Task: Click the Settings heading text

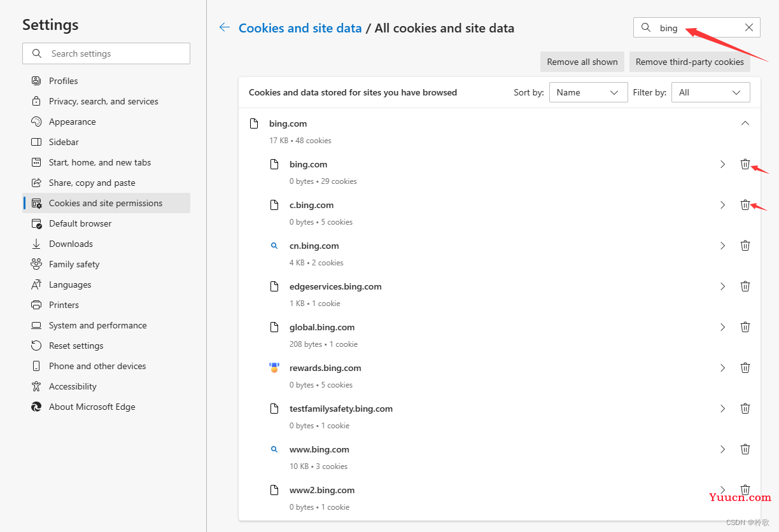Action: click(50, 25)
